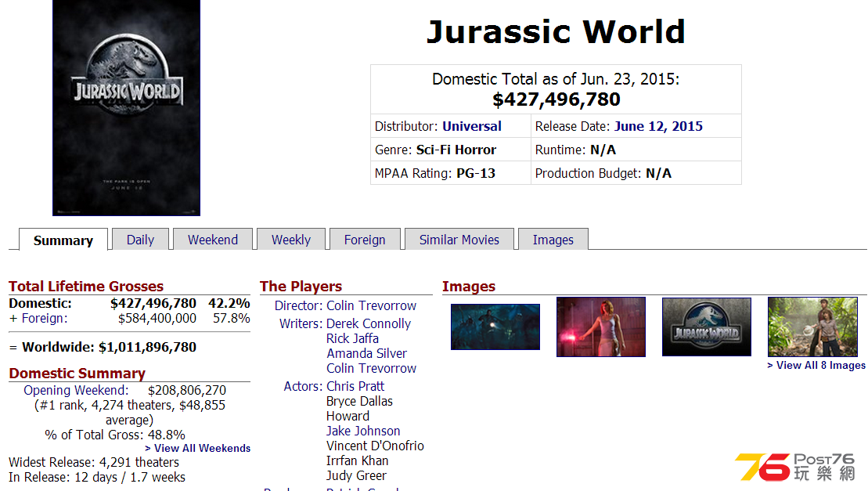Click the foreign share 57.8% value
The width and height of the screenshot is (868, 491).
pyautogui.click(x=232, y=318)
